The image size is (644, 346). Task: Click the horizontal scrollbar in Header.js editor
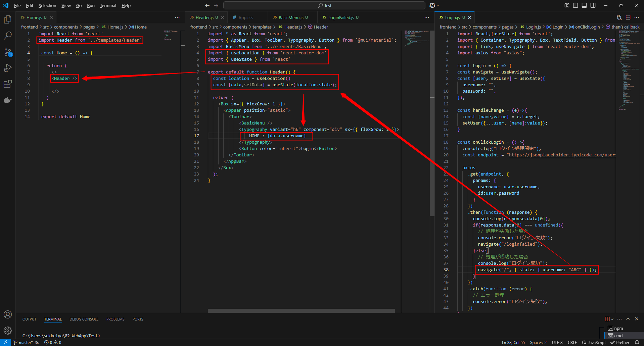pyautogui.click(x=301, y=311)
